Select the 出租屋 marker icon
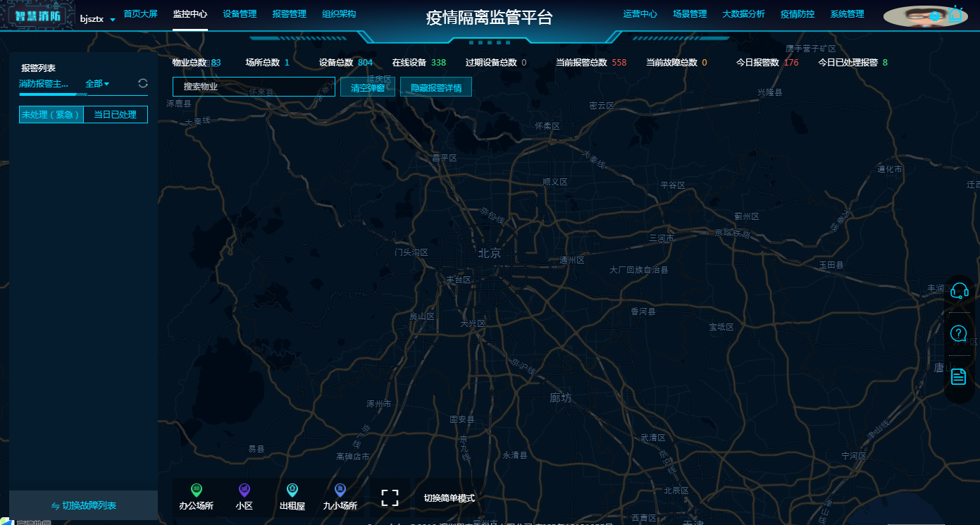Screen dimensions: 980x525 (x=292, y=490)
